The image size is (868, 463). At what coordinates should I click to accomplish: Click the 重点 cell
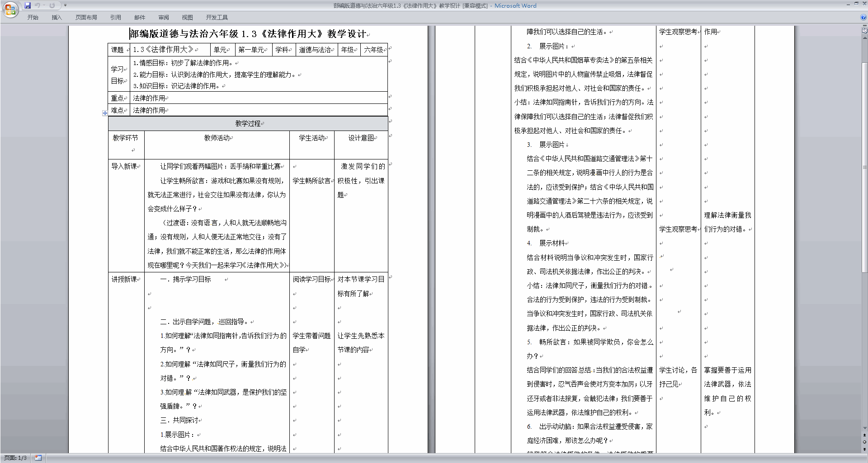(x=119, y=98)
